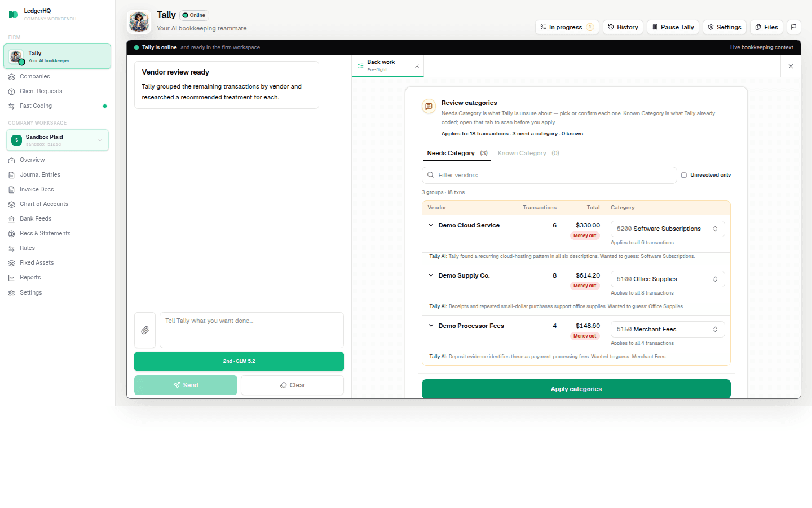Select Tally AI bookkeeper in the sidebar
Screen dimensions: 812x508
(58, 56)
